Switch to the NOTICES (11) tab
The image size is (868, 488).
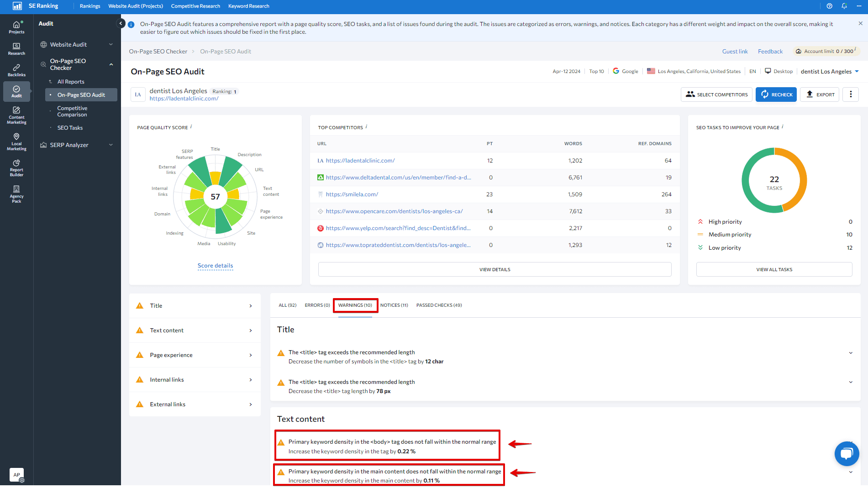click(394, 305)
